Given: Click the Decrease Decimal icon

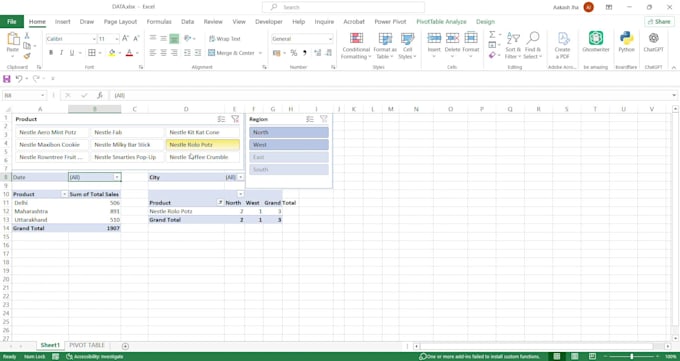Looking at the screenshot, I should [329, 53].
